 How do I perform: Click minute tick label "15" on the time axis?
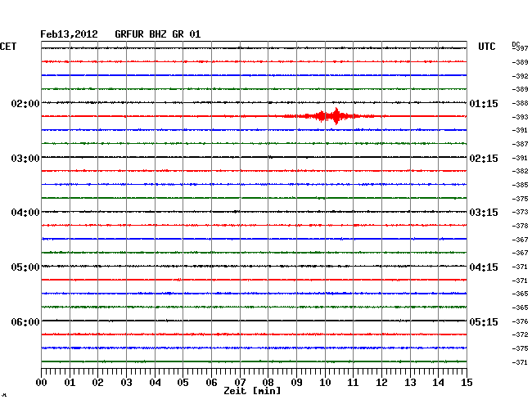pyautogui.click(x=467, y=383)
